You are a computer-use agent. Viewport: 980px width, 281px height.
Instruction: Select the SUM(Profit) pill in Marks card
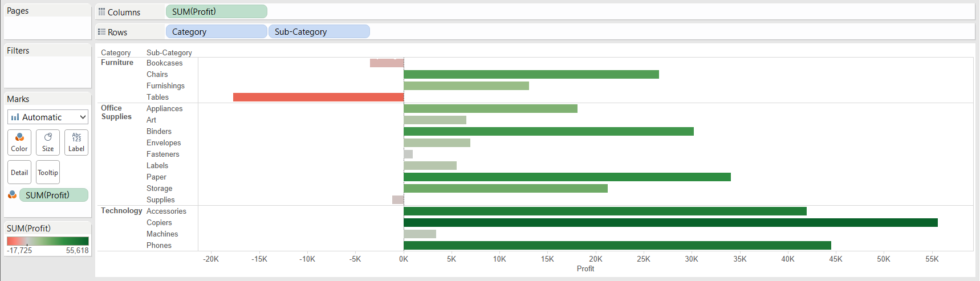tap(54, 195)
